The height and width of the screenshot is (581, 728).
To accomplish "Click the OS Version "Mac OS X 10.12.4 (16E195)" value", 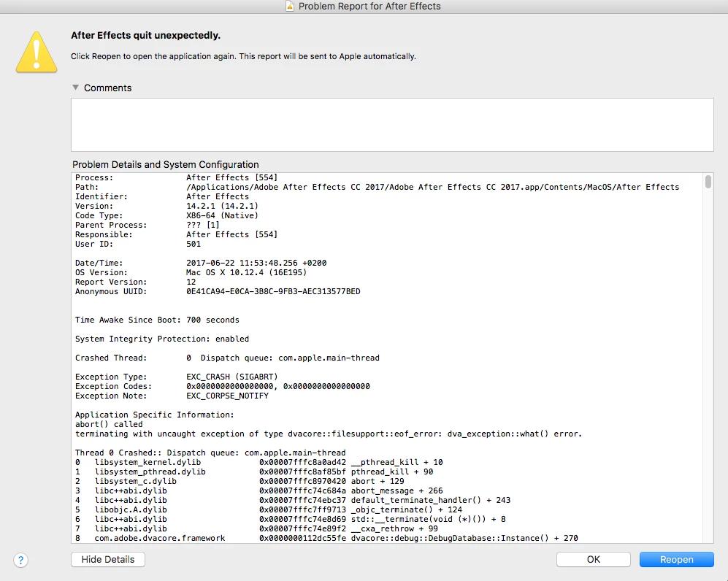I will point(247,272).
